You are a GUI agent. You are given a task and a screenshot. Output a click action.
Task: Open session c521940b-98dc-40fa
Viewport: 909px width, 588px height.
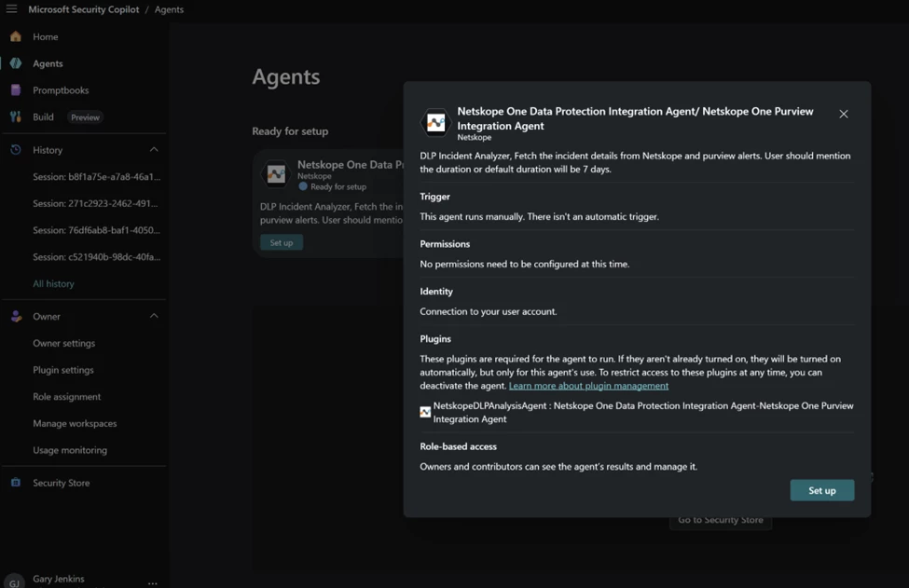(96, 256)
